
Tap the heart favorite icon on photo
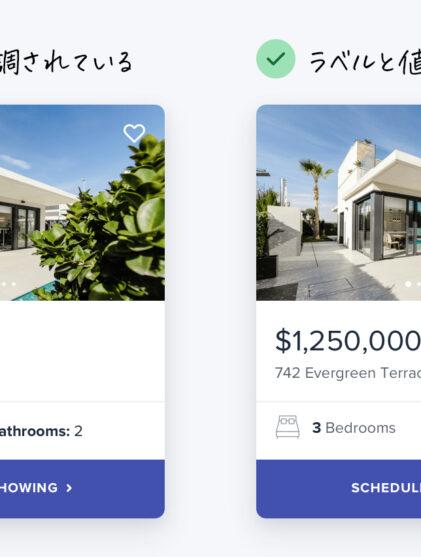tap(134, 133)
